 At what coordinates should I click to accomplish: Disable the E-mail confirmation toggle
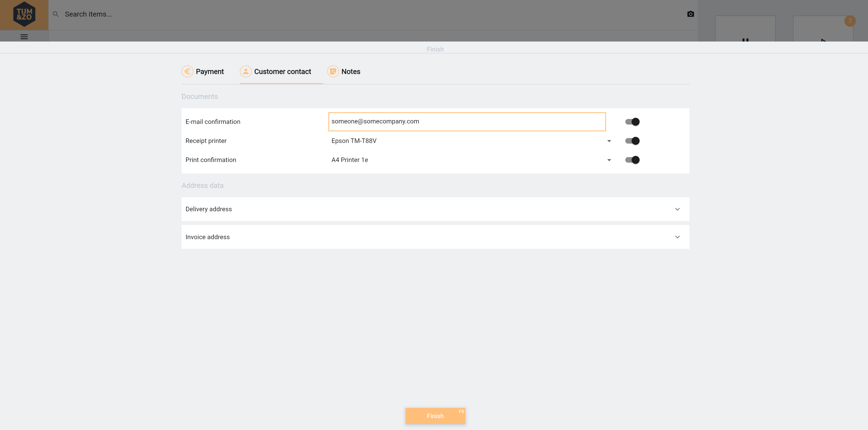point(632,122)
